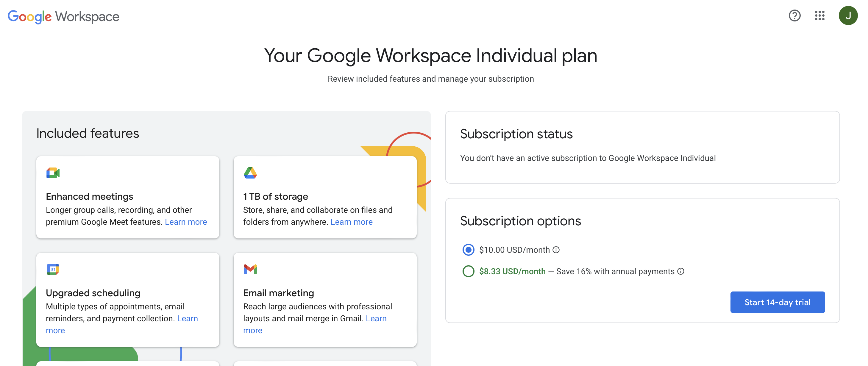868x366 pixels.
Task: Click the Google Calendar icon
Action: [x=53, y=269]
